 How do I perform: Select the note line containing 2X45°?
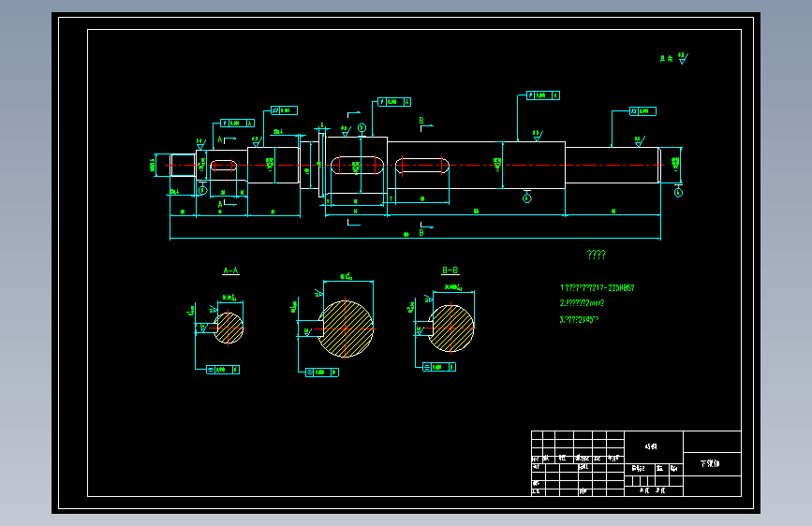click(x=579, y=319)
